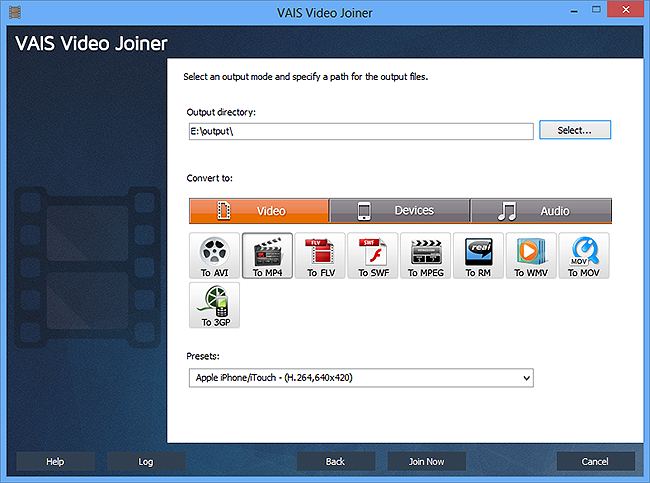Pick the To FLV format icon
The height and width of the screenshot is (483, 650).
coord(320,255)
